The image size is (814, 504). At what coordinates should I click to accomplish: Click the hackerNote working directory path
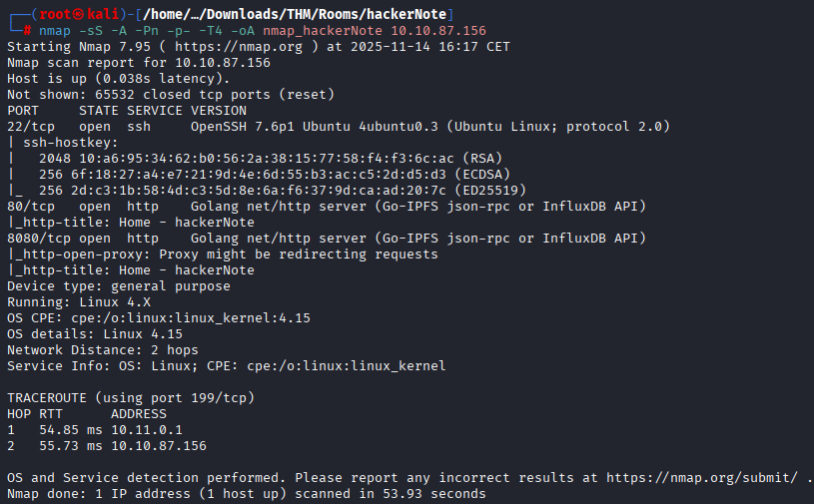click(288, 14)
